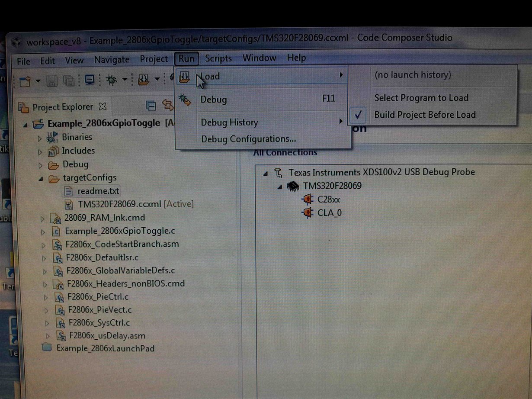Image resolution: width=532 pixels, height=399 pixels.
Task: Click the blue terminal monitor toolbar icon
Action: tap(90, 80)
